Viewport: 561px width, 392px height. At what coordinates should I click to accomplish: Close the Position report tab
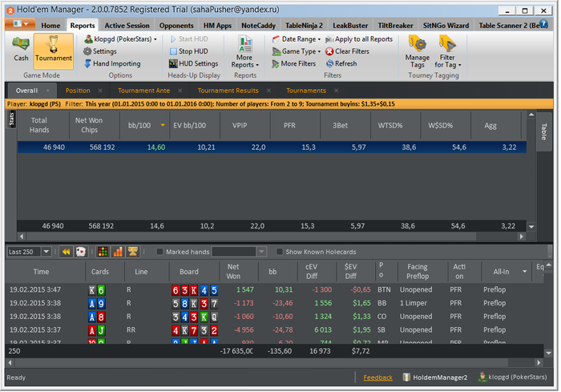(100, 91)
